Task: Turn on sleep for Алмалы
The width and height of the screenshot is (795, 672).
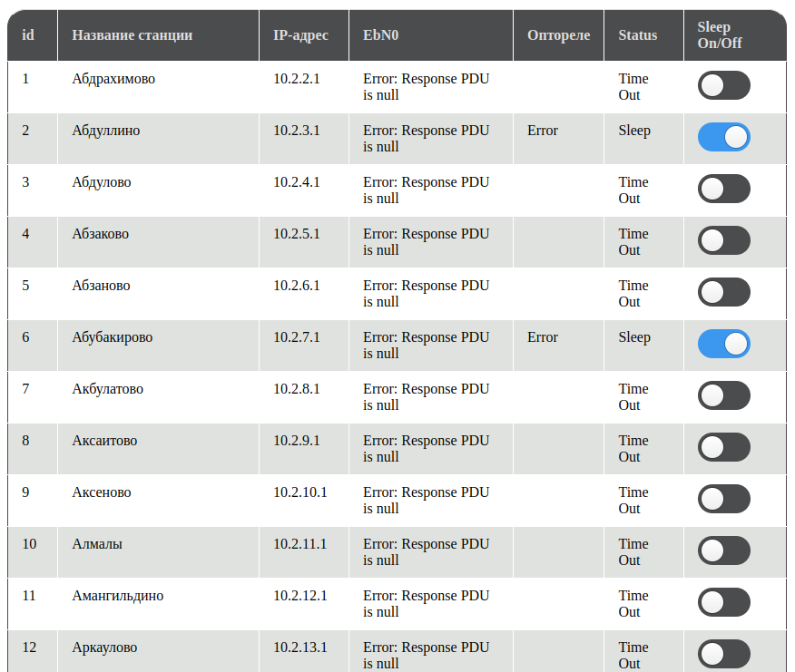Action: pos(723,550)
